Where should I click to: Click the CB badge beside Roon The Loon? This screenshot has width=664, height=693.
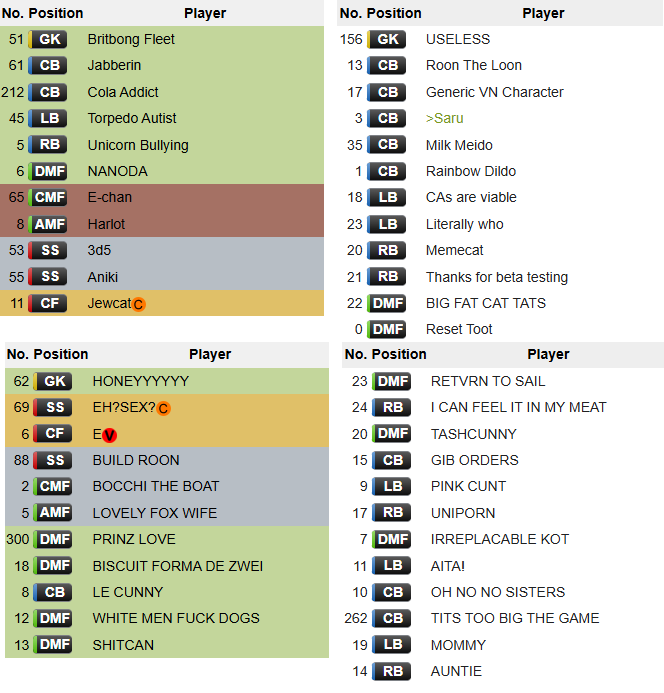(386, 65)
